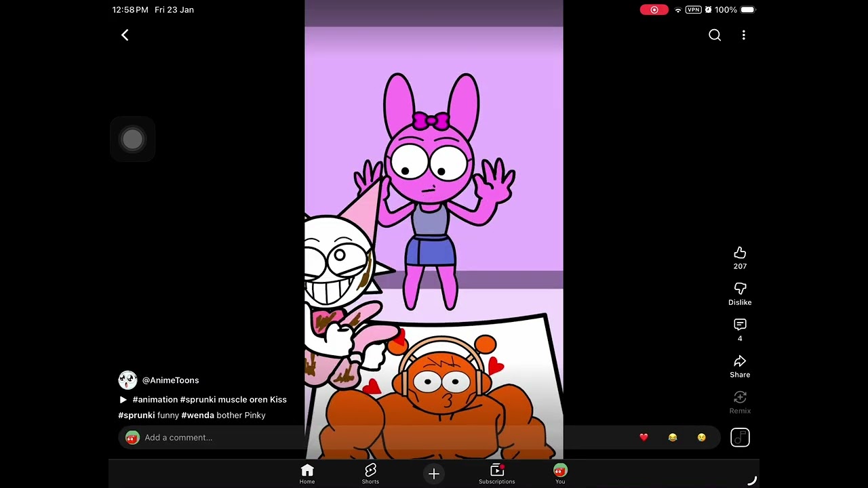Tap the 12:58 PM clock

(130, 10)
